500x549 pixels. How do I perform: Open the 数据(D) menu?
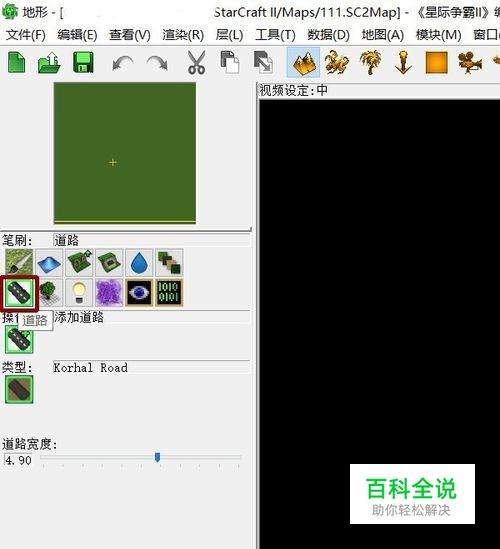click(328, 35)
